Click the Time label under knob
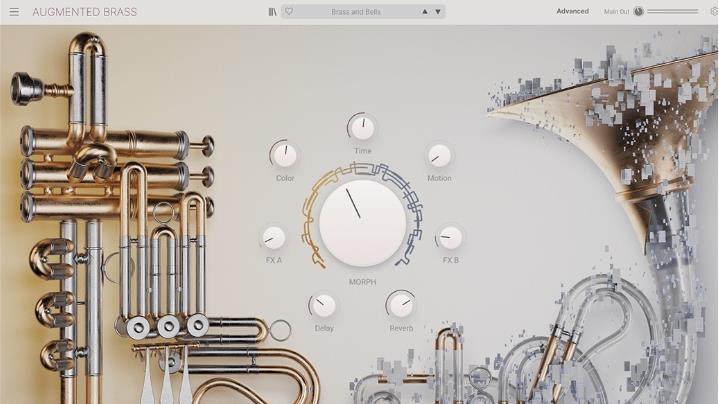Viewport: 719px width, 404px height. point(362,150)
